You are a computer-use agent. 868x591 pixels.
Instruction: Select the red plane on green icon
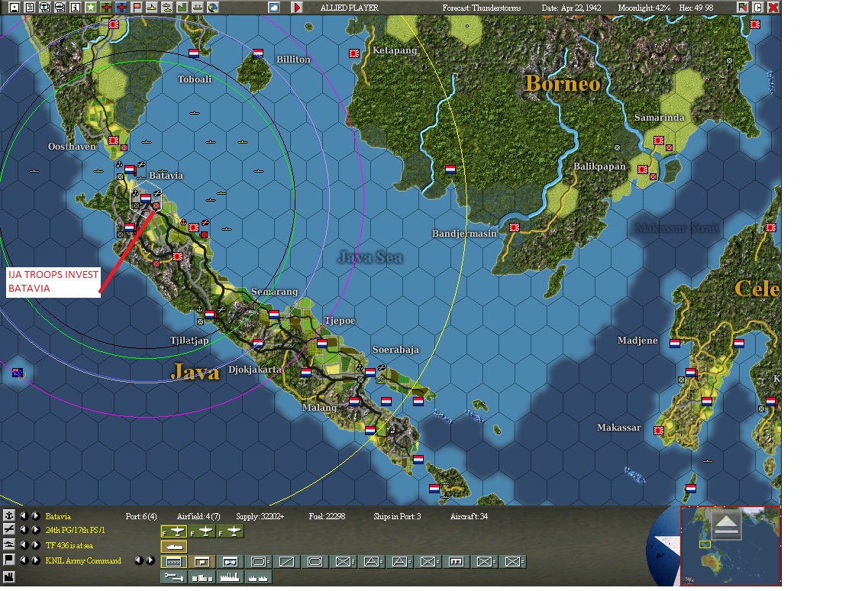tap(106, 7)
